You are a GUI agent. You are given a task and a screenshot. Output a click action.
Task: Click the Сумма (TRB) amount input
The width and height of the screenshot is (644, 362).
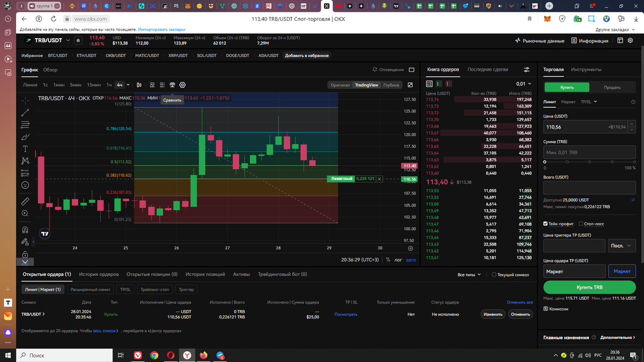click(589, 152)
